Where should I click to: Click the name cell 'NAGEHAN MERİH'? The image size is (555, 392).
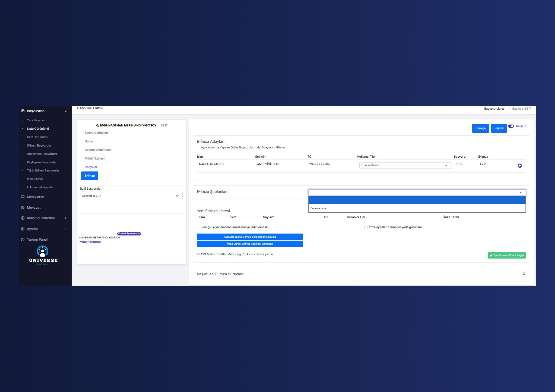[x=211, y=164]
